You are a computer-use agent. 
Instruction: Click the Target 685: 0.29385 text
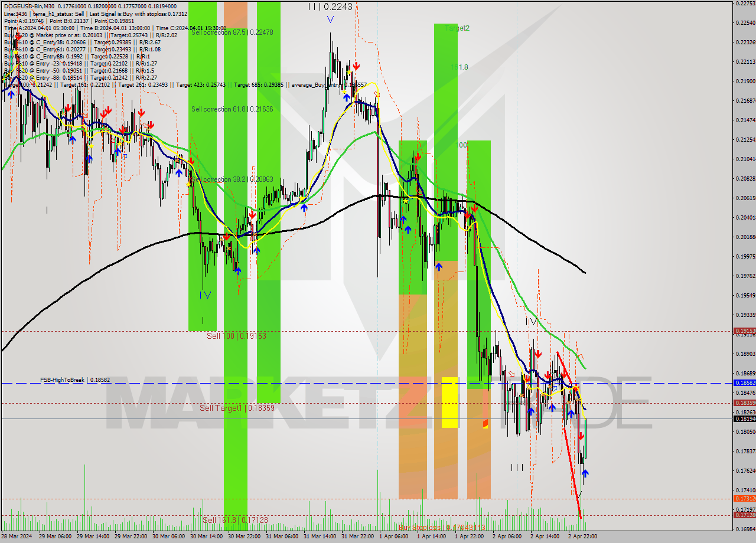point(259,85)
